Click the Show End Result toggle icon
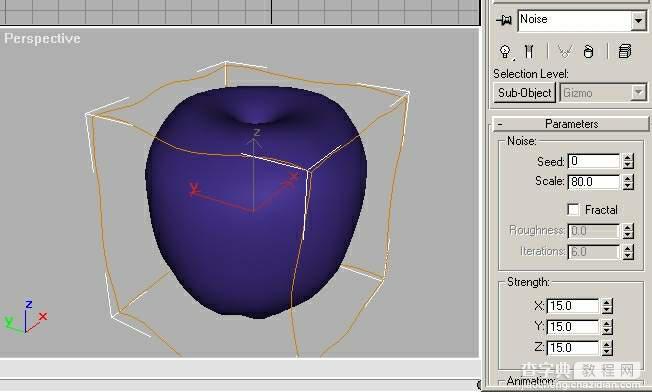The image size is (652, 392). coord(529,52)
